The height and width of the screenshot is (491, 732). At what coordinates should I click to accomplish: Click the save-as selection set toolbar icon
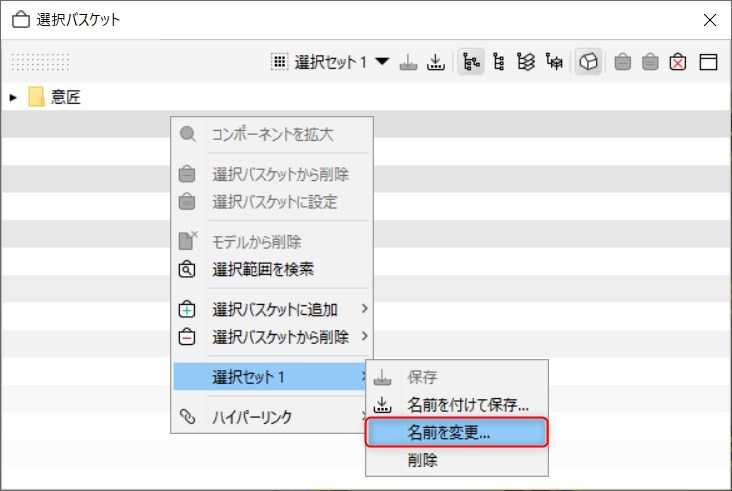point(436,62)
